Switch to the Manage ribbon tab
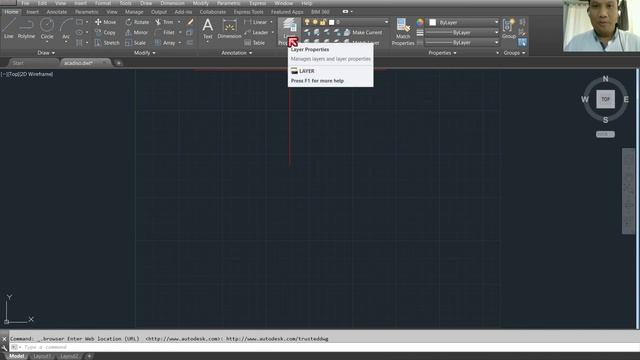Image resolution: width=640 pixels, height=360 pixels. (134, 12)
